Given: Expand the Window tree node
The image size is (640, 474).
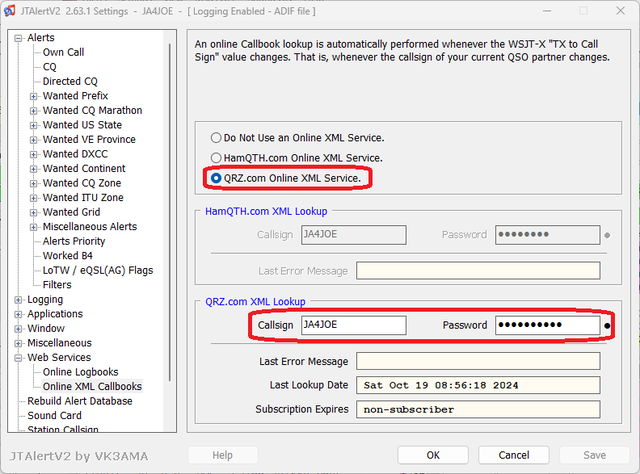Looking at the screenshot, I should point(18,329).
